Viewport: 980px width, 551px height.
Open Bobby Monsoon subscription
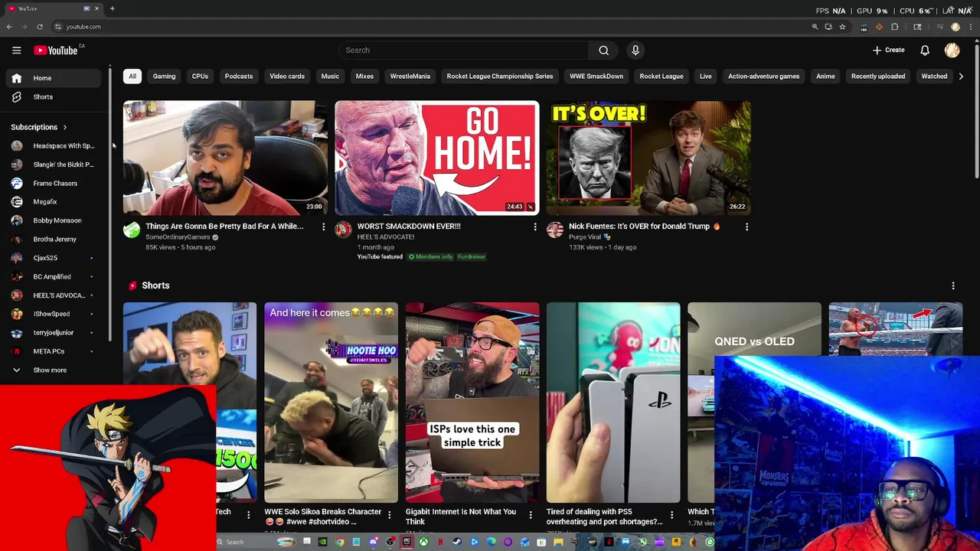click(54, 220)
